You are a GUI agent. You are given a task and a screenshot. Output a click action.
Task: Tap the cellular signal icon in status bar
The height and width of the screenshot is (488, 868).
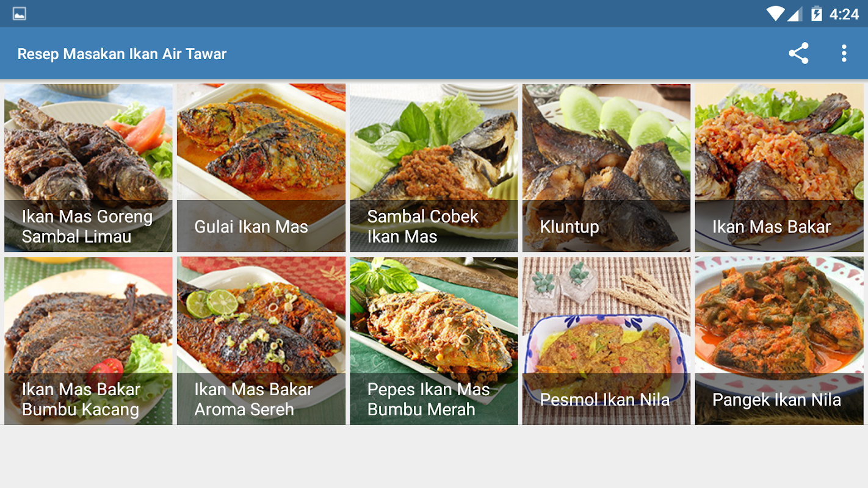[795, 13]
